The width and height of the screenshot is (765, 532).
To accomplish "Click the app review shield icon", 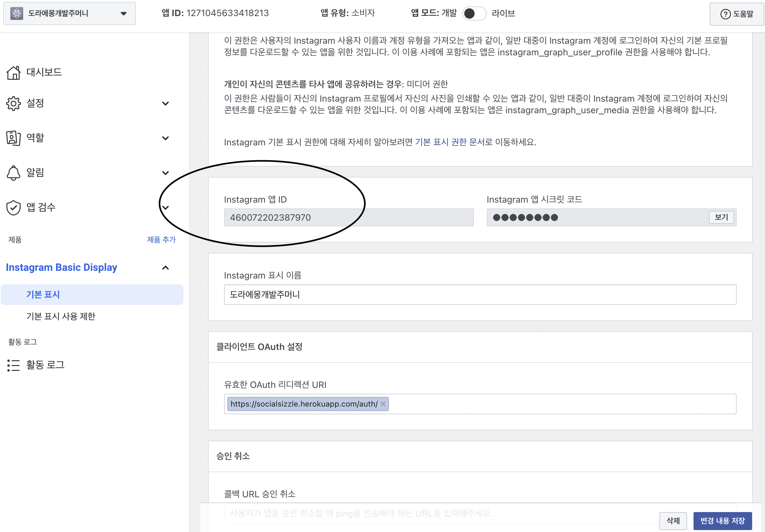I will (13, 207).
